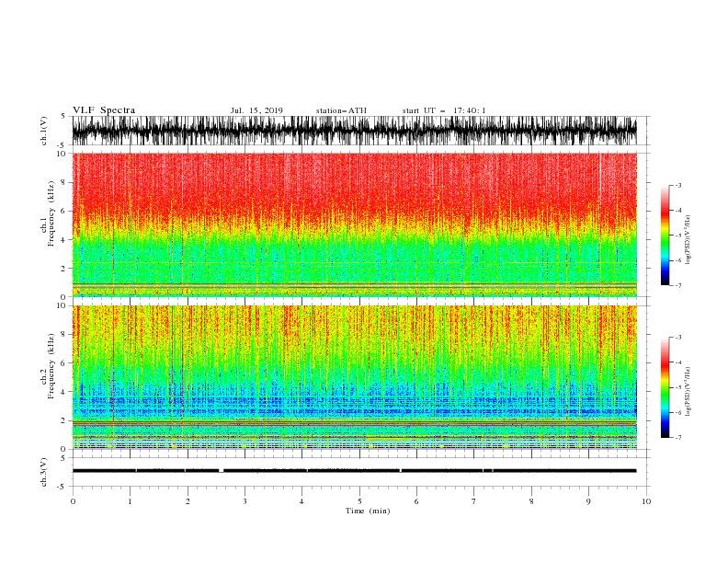Click the ch.2 PSD color scale bar
The image size is (728, 563).
pos(665,387)
